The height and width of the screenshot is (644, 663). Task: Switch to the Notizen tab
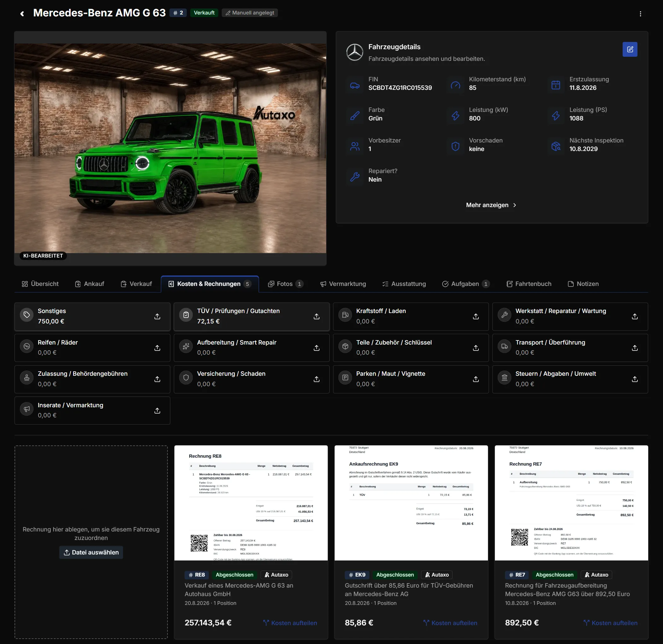click(583, 284)
